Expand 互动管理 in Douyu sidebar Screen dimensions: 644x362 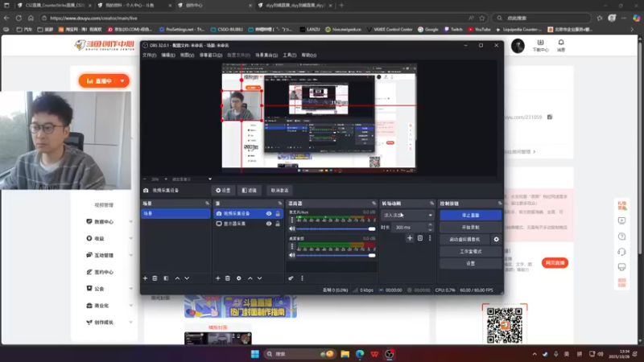(x=131, y=255)
